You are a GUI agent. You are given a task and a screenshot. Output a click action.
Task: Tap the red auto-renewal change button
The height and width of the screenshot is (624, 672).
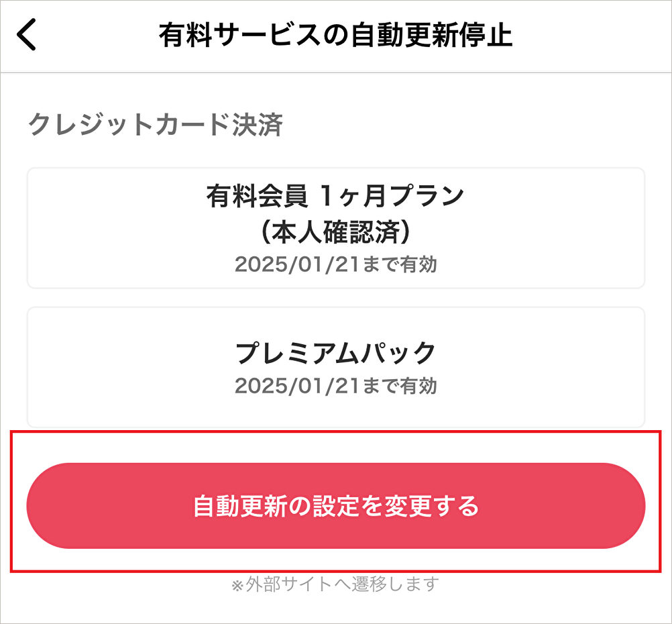click(336, 506)
